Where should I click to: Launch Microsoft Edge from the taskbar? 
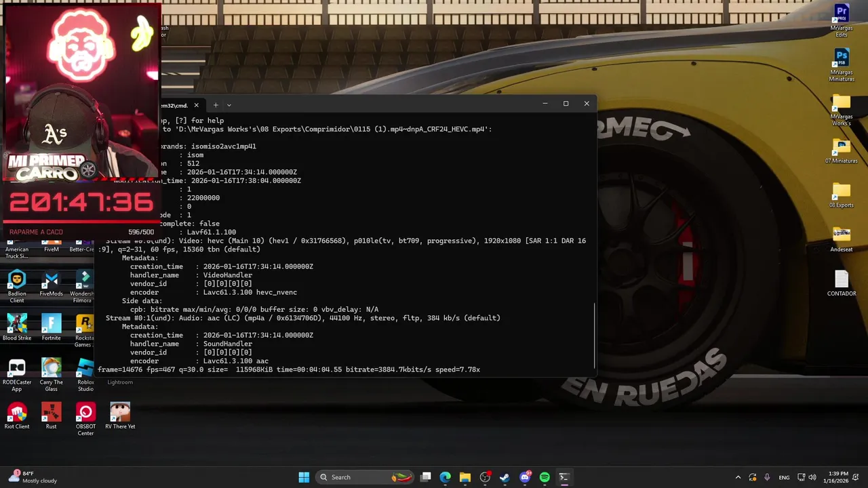(x=445, y=477)
